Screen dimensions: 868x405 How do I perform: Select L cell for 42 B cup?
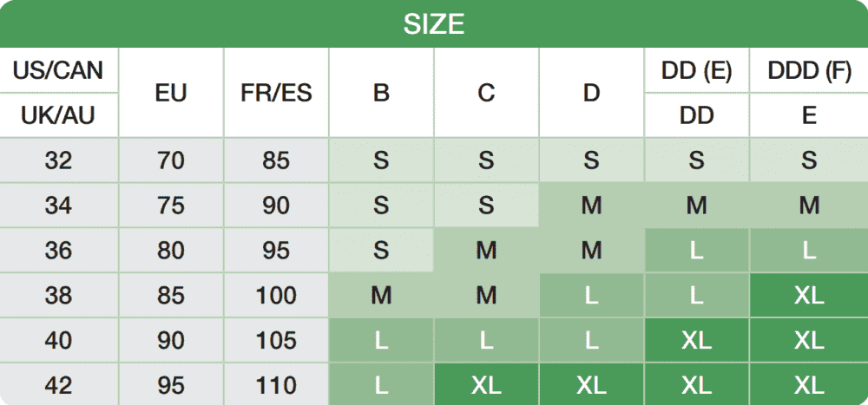(381, 384)
